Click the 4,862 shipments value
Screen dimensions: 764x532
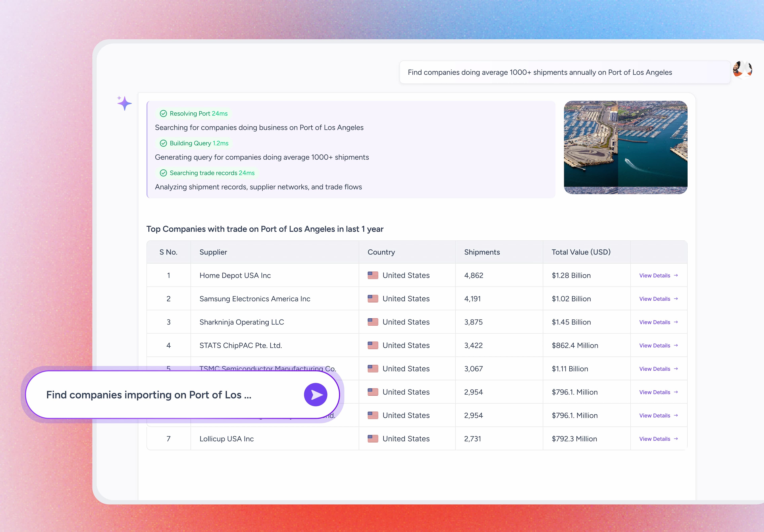click(474, 275)
